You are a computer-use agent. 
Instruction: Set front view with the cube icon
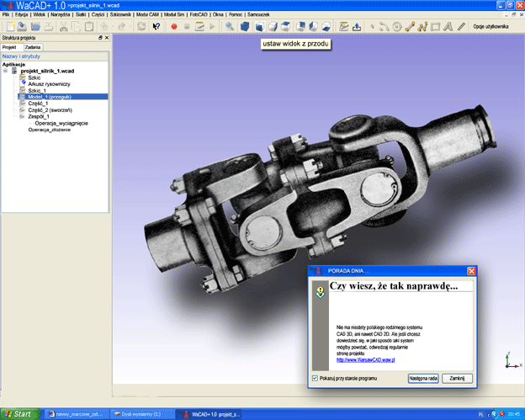click(260, 26)
